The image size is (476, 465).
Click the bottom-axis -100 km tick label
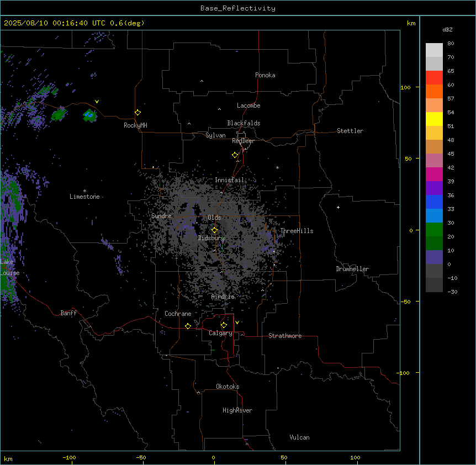(69, 458)
